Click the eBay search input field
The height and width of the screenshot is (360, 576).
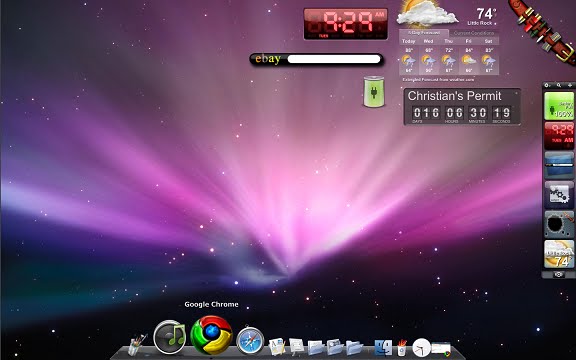pos(334,59)
